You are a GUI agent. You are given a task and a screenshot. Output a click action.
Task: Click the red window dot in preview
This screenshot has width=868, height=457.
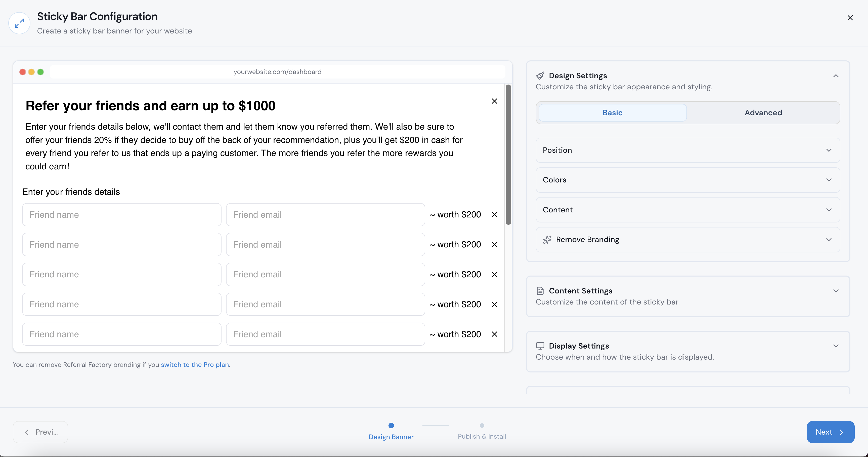tap(23, 72)
